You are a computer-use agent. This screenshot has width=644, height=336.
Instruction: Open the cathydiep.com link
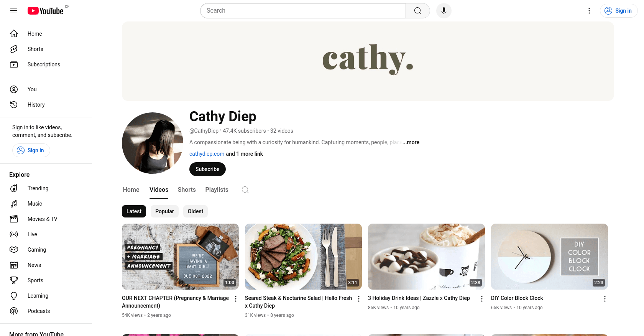coord(207,154)
